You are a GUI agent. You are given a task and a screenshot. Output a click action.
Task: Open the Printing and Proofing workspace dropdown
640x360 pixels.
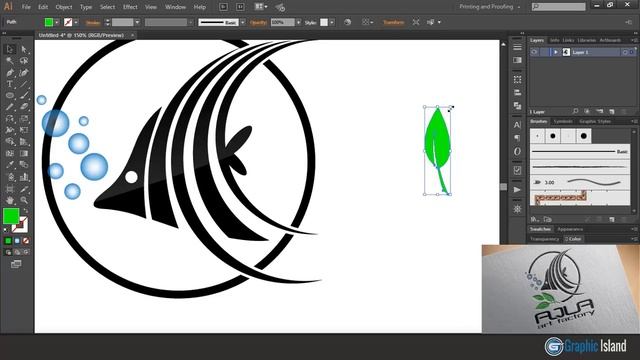click(489, 7)
